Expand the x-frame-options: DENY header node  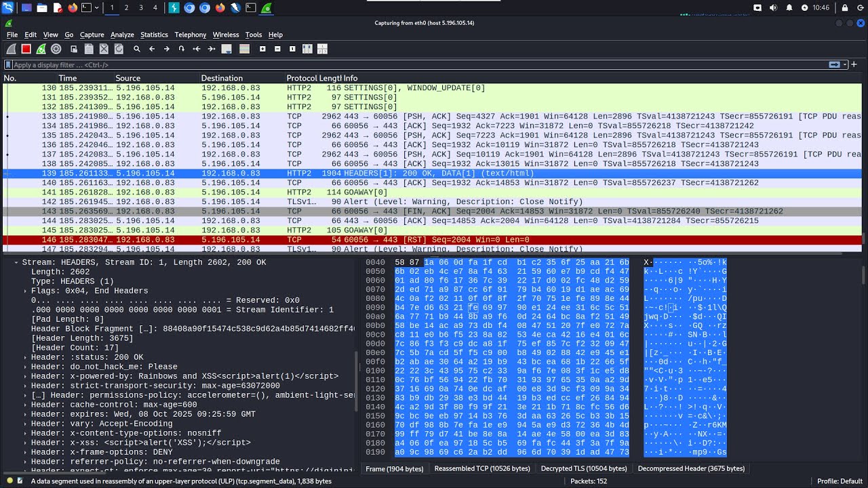coord(26,452)
